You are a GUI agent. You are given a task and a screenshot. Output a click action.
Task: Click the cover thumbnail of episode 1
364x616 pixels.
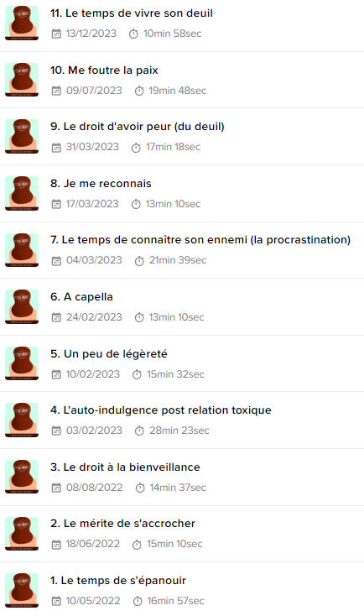(22, 590)
